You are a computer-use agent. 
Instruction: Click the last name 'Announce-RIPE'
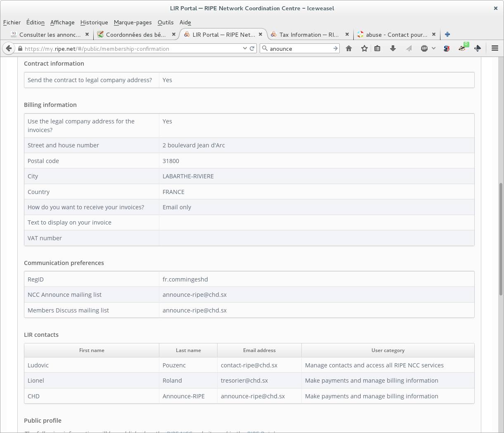click(x=184, y=396)
